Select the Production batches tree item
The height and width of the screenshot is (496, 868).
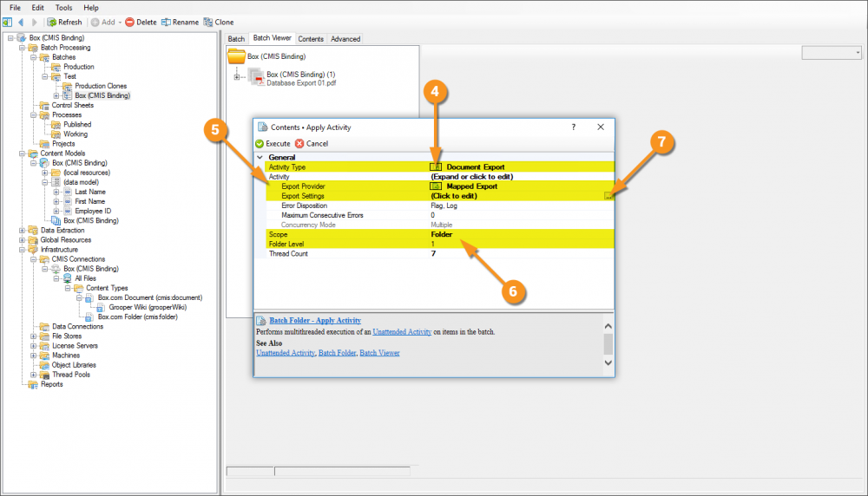click(x=79, y=67)
